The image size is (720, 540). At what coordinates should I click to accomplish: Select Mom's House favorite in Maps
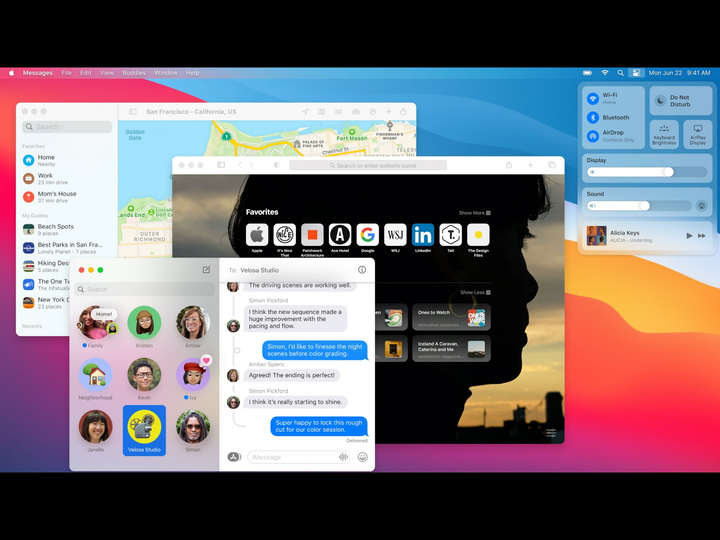67,197
